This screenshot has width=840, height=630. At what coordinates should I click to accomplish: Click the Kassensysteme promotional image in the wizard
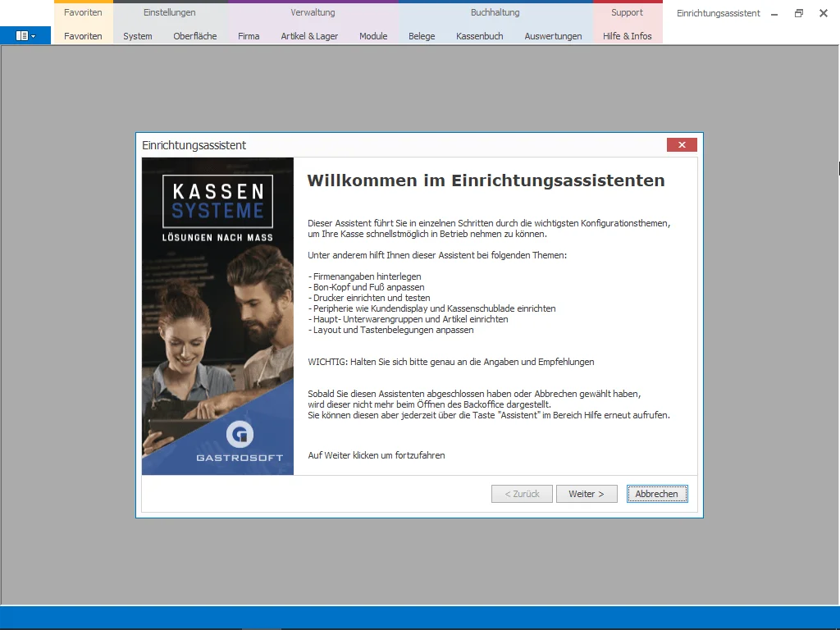coord(217,316)
